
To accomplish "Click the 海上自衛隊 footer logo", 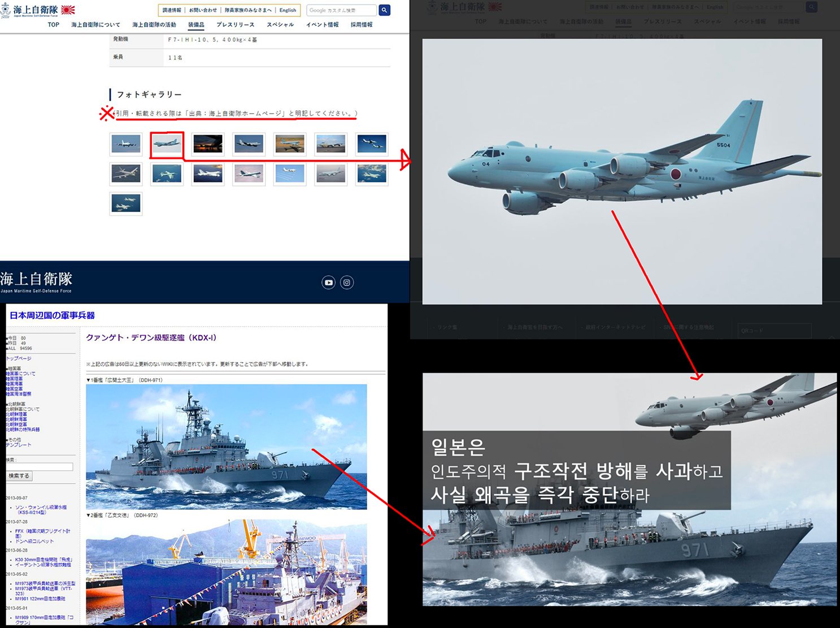I will point(37,281).
